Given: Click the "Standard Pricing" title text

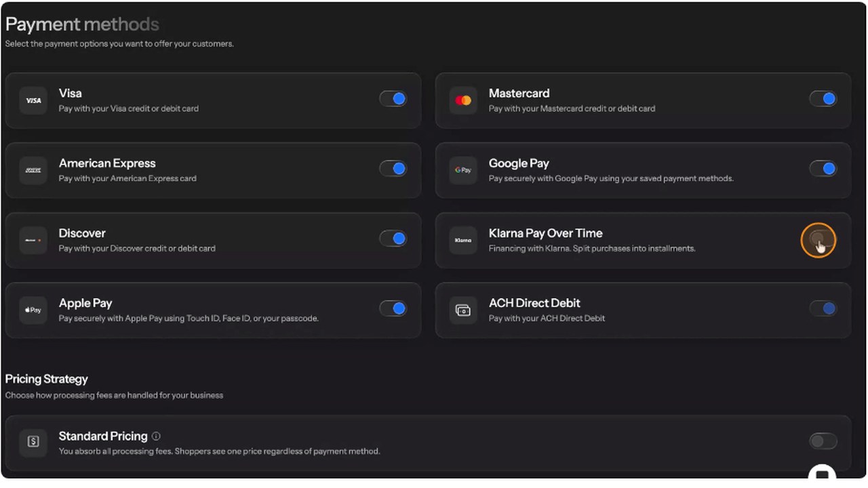Looking at the screenshot, I should (103, 436).
